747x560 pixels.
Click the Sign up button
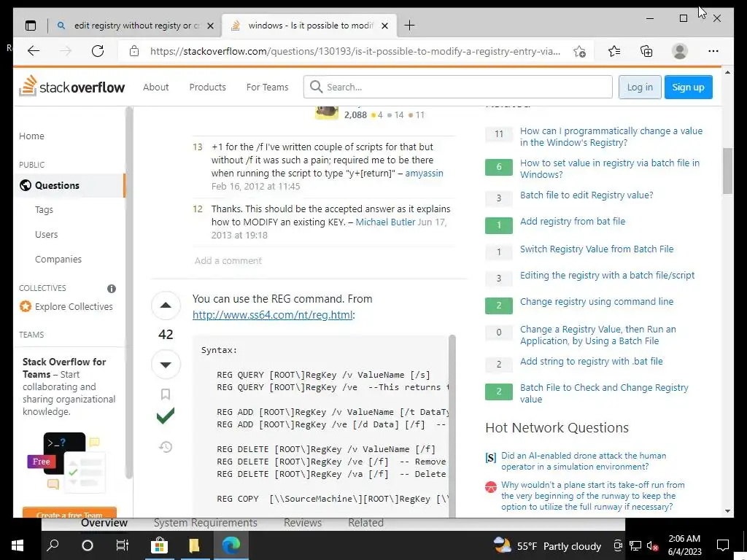click(689, 87)
